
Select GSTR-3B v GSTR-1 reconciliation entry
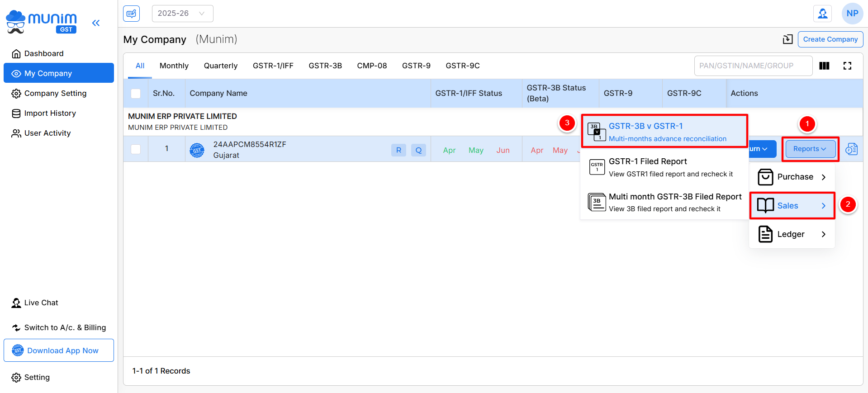tap(664, 132)
